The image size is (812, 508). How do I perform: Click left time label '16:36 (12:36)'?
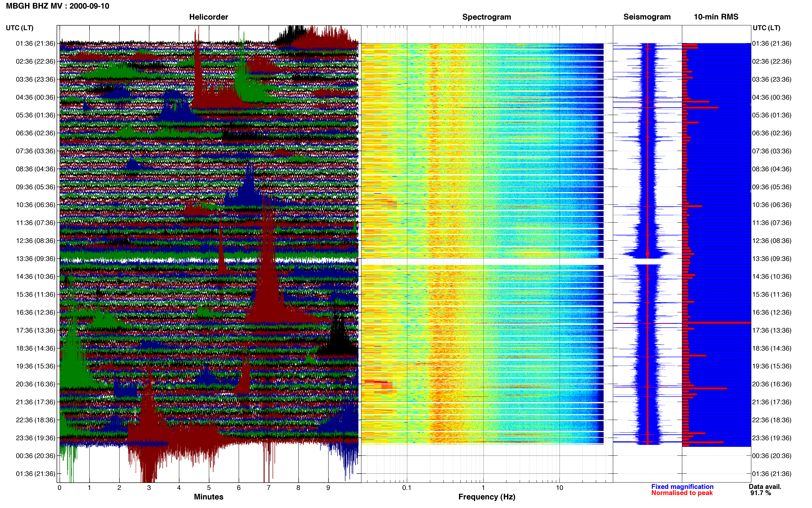click(36, 313)
